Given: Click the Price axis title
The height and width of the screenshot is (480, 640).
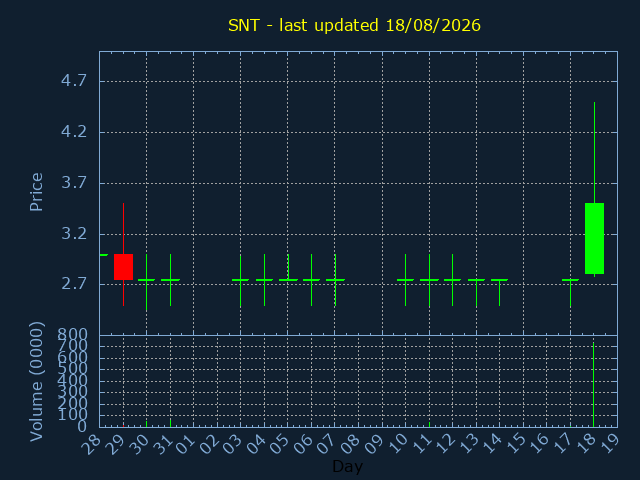Looking at the screenshot, I should [x=36, y=192].
